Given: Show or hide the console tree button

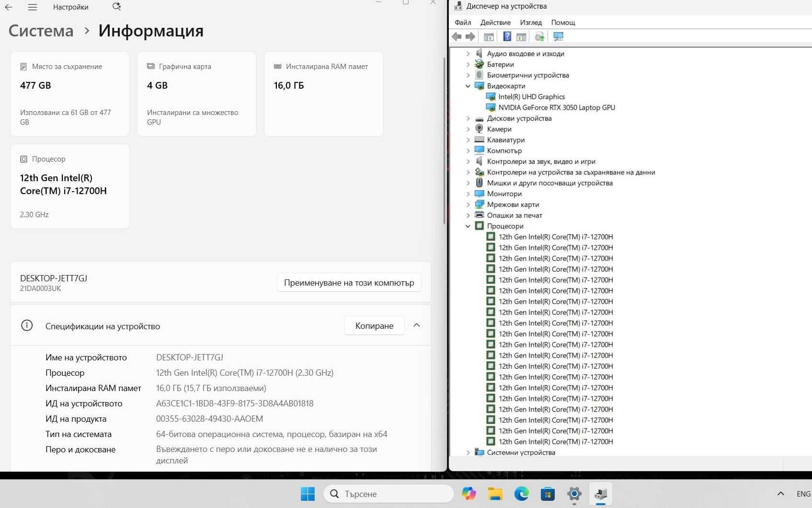Looking at the screenshot, I should [489, 36].
